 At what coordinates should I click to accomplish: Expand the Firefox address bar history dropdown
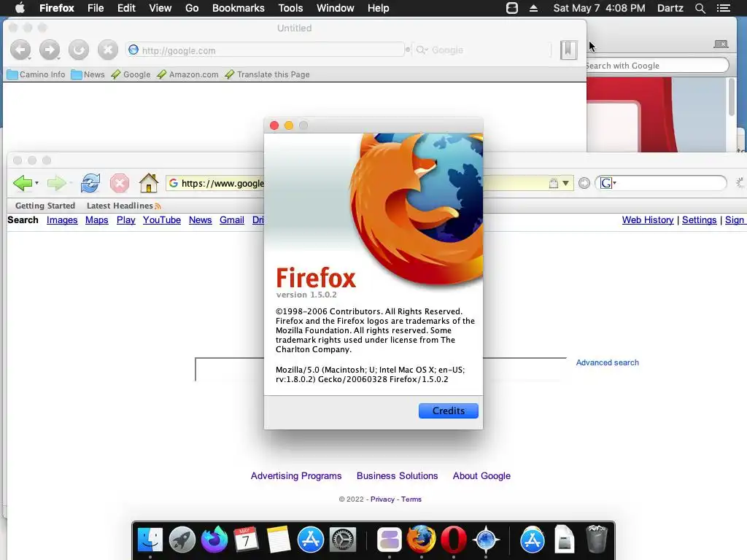click(565, 183)
